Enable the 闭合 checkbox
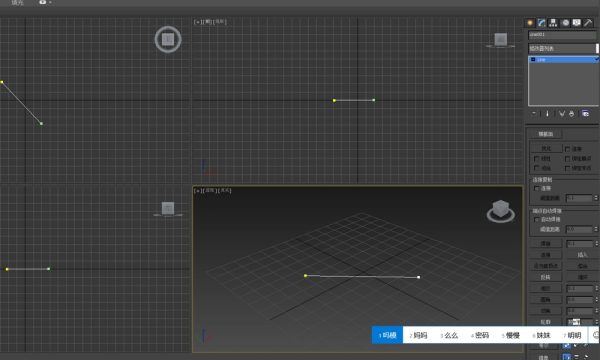The height and width of the screenshot is (360, 600). pyautogui.click(x=536, y=168)
